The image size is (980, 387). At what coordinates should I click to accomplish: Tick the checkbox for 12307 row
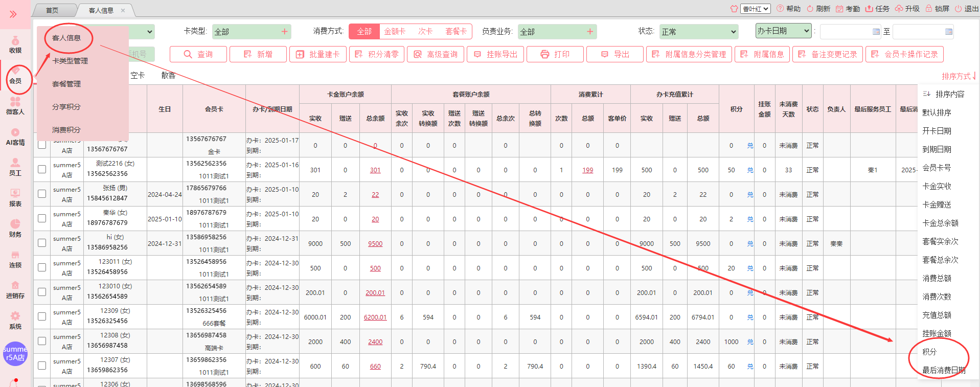point(42,366)
